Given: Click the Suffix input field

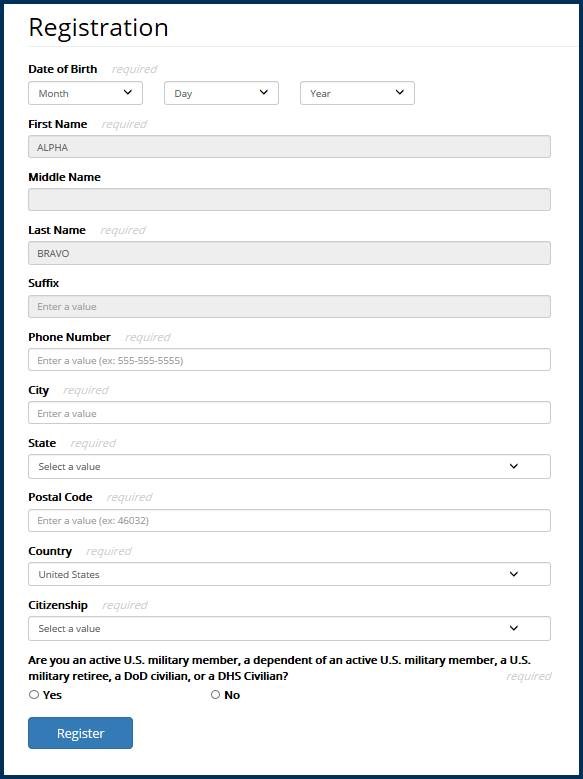Looking at the screenshot, I should (x=289, y=307).
